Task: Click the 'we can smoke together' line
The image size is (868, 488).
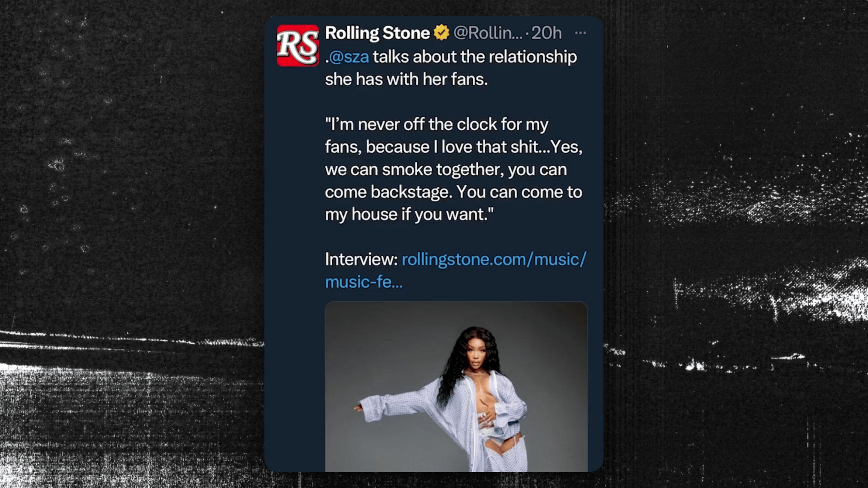Action: coord(446,169)
